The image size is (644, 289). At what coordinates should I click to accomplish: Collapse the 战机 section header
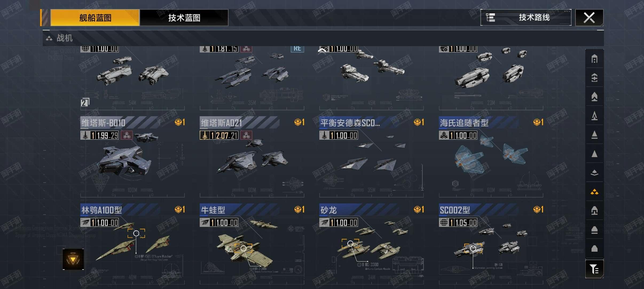(x=323, y=38)
